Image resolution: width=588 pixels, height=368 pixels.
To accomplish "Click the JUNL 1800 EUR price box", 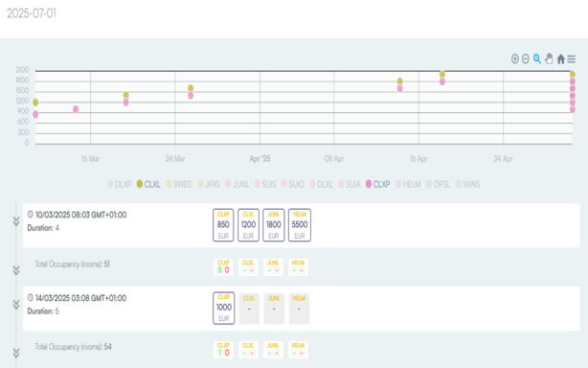I will coord(273,225).
